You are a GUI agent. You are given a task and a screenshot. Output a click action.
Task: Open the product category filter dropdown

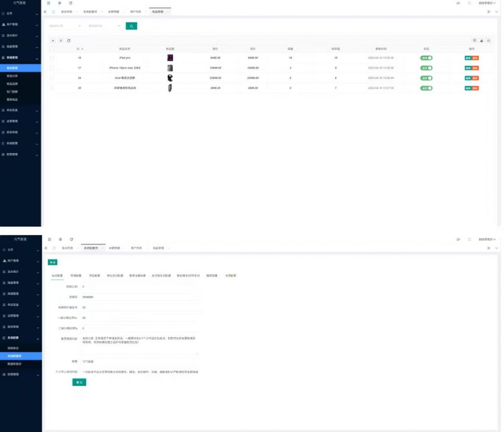[65, 26]
